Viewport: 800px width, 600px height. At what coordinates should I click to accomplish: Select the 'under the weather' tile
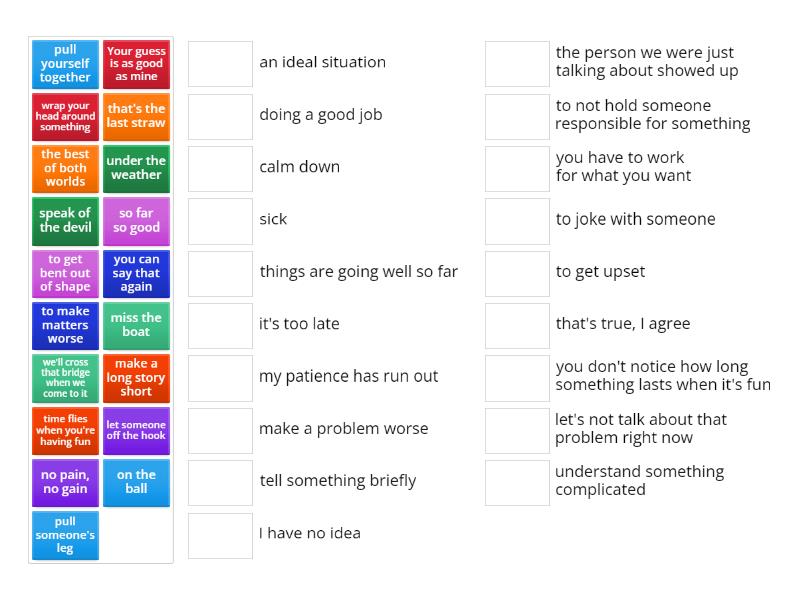(x=137, y=169)
